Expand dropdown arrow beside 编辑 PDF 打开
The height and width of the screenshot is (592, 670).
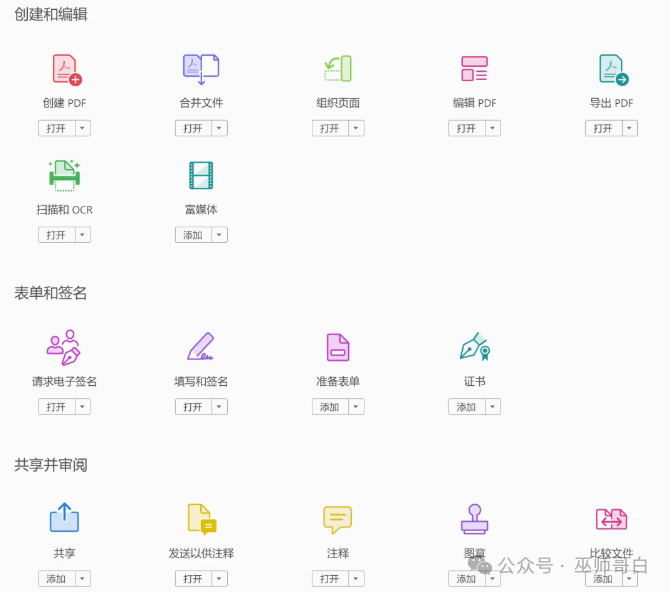click(493, 128)
